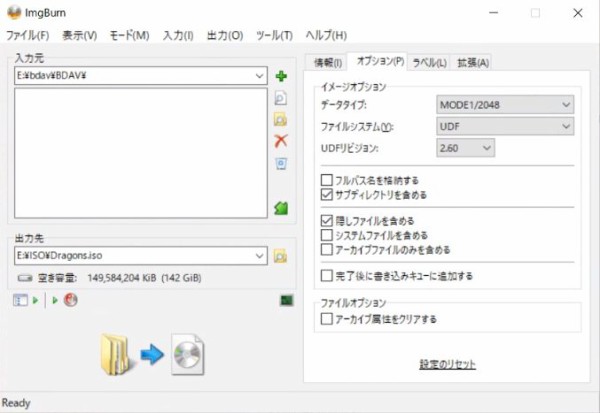The height and width of the screenshot is (413, 600).
Task: Open the データタイプ MODE1/2048 dropdown
Action: coord(505,104)
